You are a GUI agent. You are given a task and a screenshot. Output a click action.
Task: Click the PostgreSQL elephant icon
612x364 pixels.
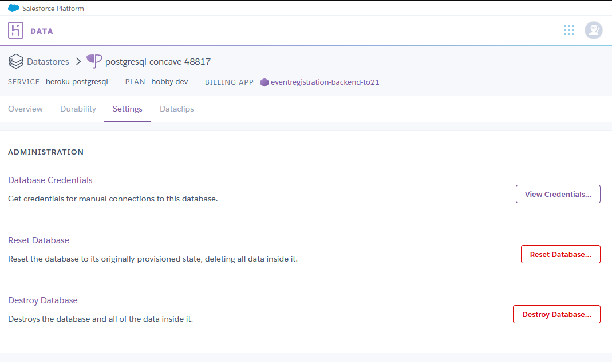tap(94, 61)
